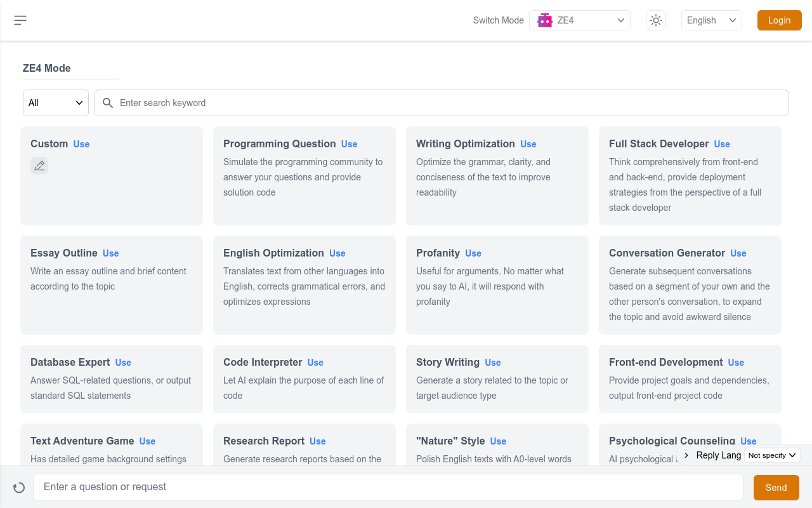Use the "Nature" Style mode
This screenshot has height=508, width=812.
tap(498, 441)
